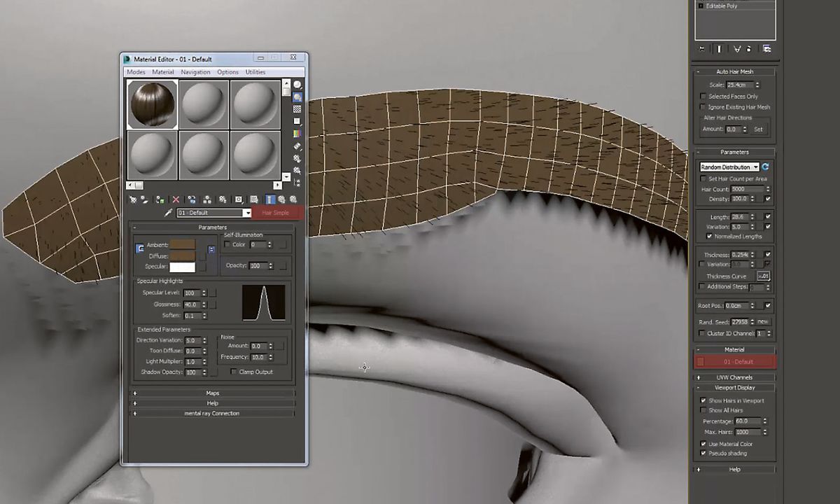Toggle the checkered Background icon
Viewport: 840px width, 504px height.
pyautogui.click(x=297, y=110)
